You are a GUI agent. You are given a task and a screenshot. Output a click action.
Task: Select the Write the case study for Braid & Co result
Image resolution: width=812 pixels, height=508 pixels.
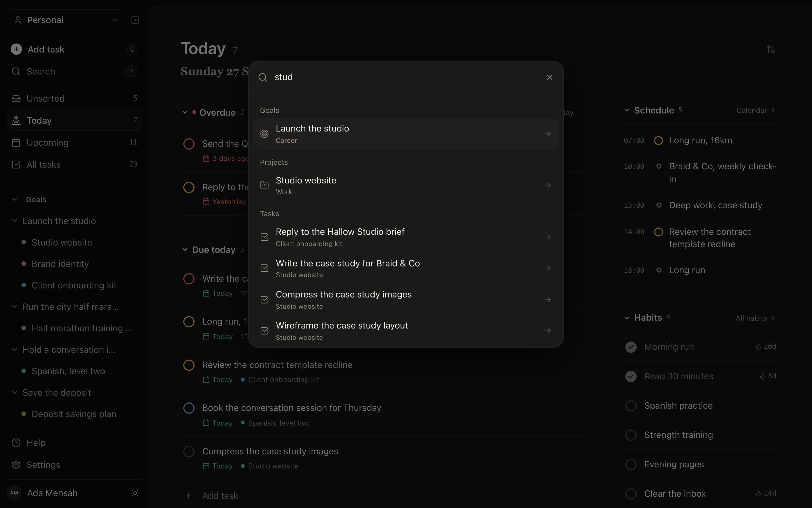(x=406, y=268)
